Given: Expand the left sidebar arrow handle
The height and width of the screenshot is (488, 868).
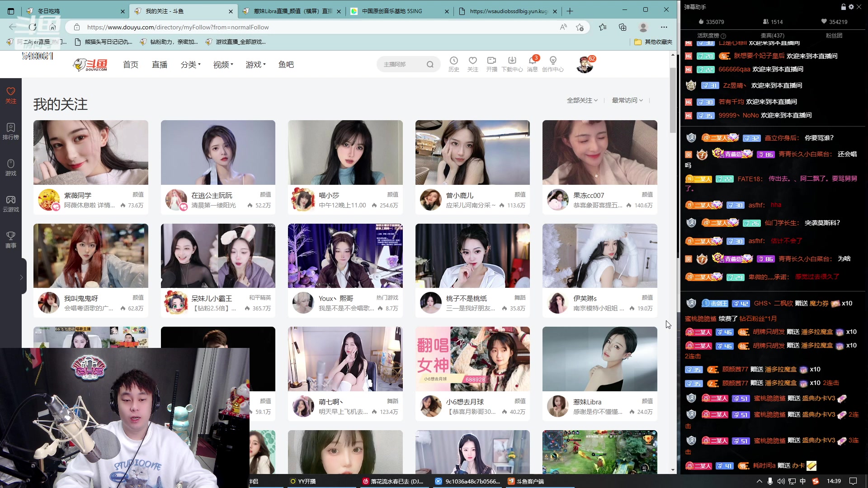Looking at the screenshot, I should pos(21,277).
